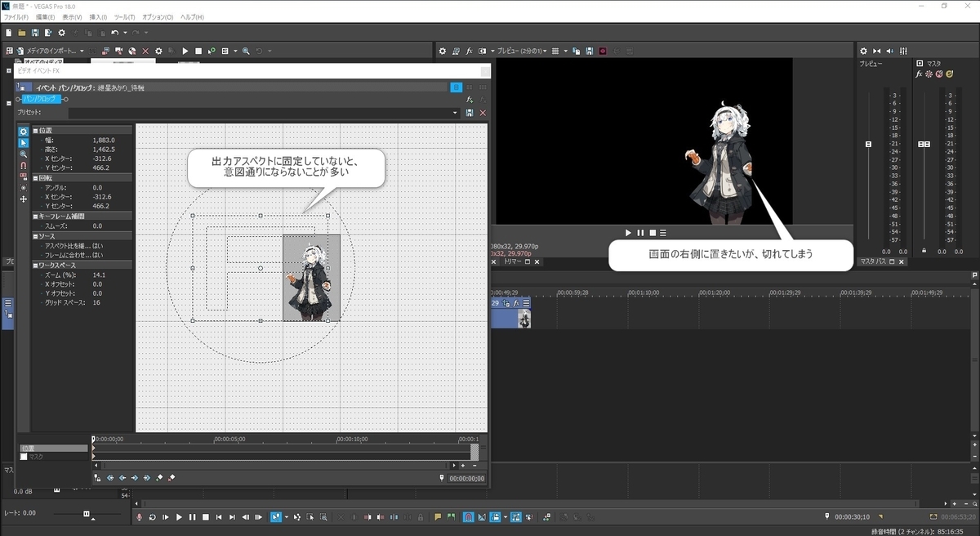Open the ファイル(F) menu
This screenshot has width=980, height=536.
16,17
